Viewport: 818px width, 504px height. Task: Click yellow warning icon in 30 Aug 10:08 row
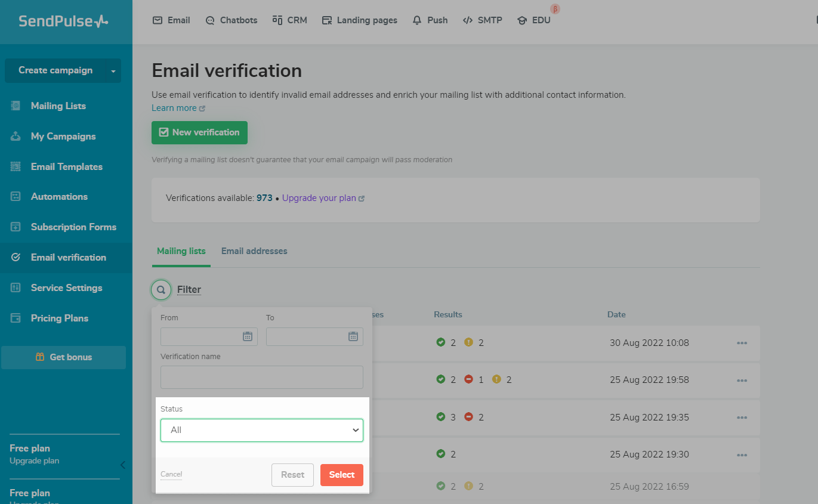click(x=468, y=342)
